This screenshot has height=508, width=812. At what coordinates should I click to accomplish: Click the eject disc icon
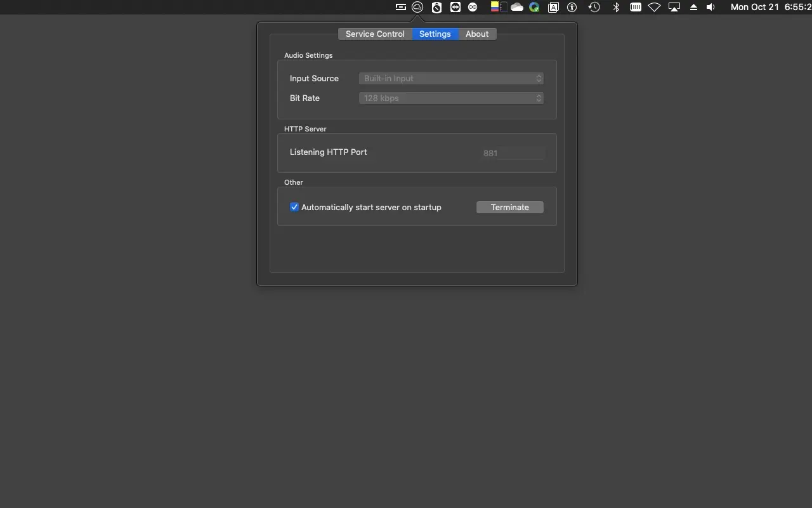click(693, 7)
